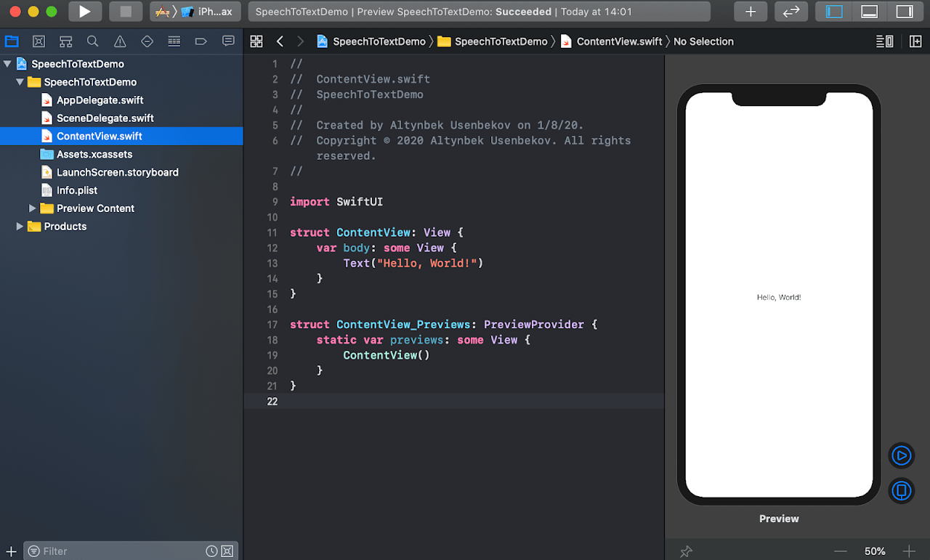This screenshot has height=560, width=930.
Task: Collapse the SpeechToTextDemo project root
Action: point(7,64)
